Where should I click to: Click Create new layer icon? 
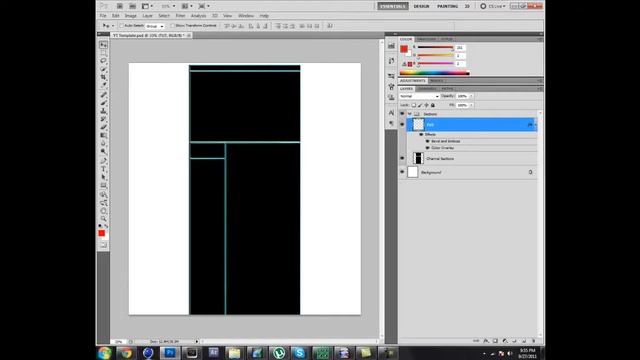click(x=524, y=341)
